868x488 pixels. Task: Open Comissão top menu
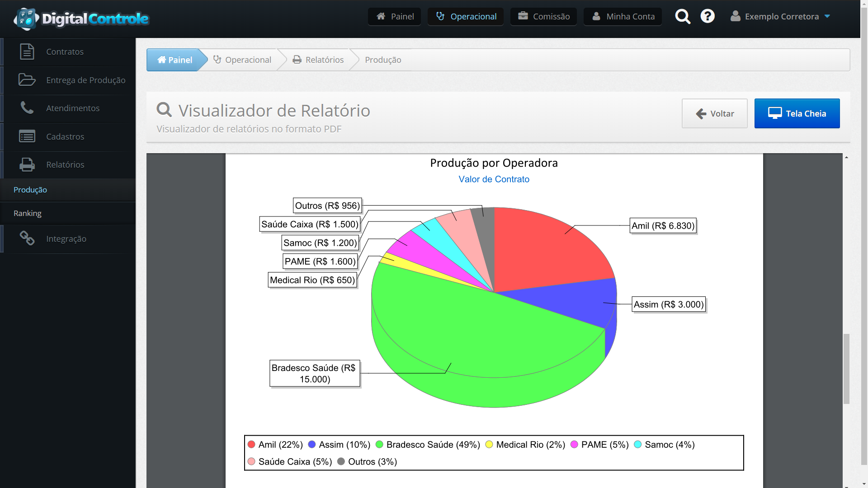point(543,17)
